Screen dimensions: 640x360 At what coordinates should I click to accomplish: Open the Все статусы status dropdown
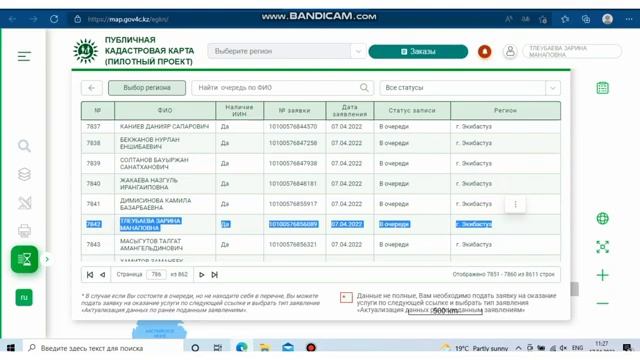[470, 88]
